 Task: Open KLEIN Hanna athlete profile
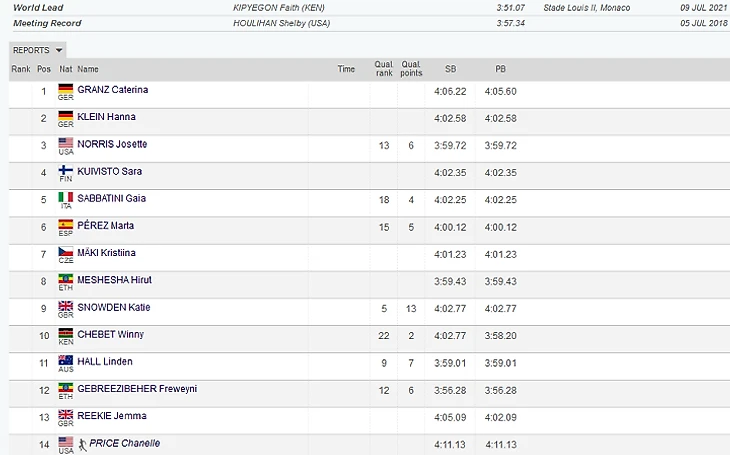(x=106, y=117)
